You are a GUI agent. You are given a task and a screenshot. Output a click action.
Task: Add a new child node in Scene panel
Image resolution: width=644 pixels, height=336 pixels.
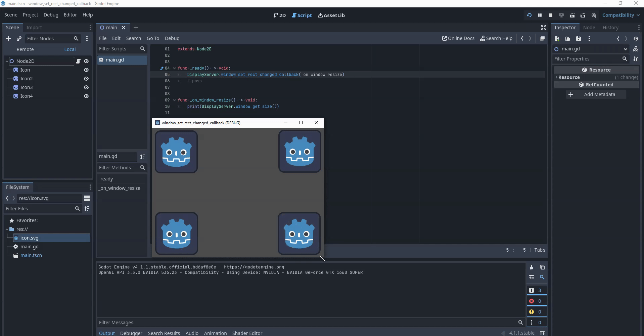click(8, 39)
